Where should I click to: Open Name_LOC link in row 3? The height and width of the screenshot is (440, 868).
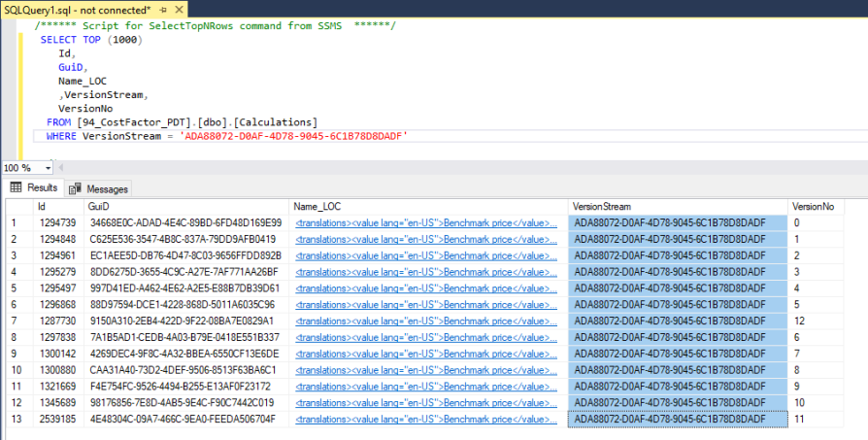[426, 255]
